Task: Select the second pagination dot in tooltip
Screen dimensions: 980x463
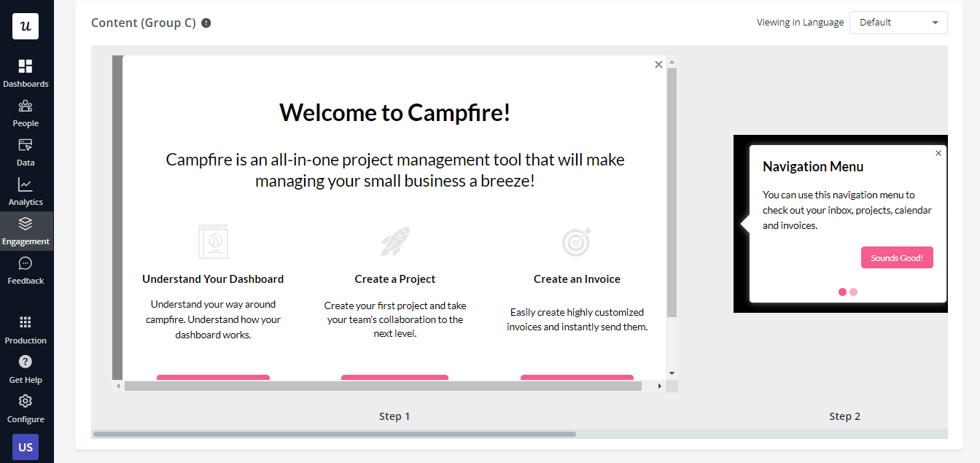Action: (x=854, y=292)
